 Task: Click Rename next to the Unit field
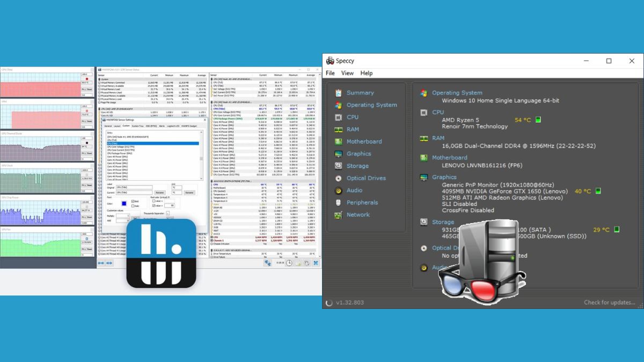click(x=189, y=193)
